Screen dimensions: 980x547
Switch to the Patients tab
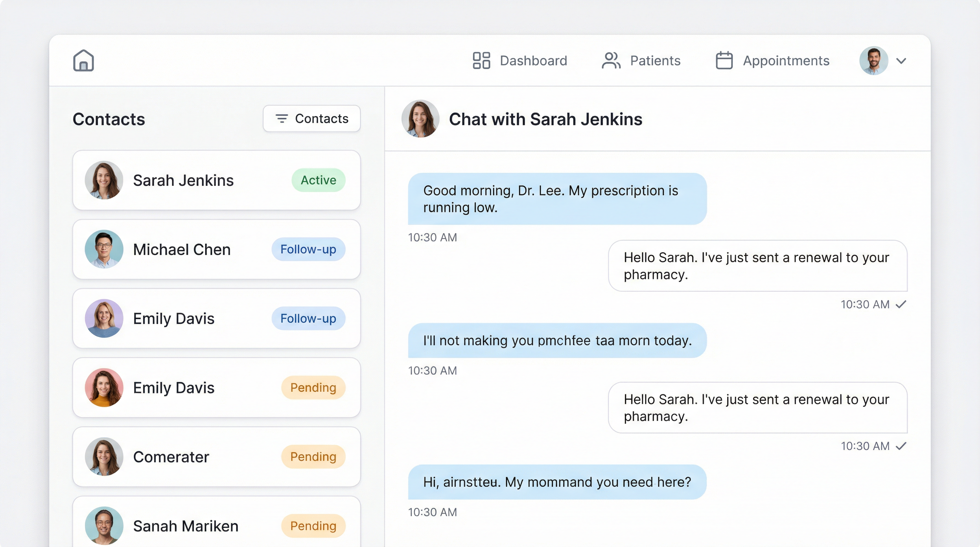click(x=655, y=60)
